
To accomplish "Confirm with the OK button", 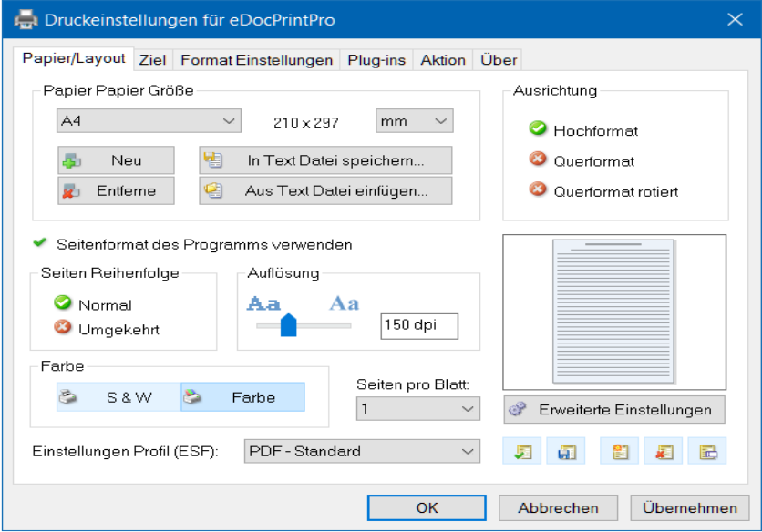I will (x=427, y=507).
